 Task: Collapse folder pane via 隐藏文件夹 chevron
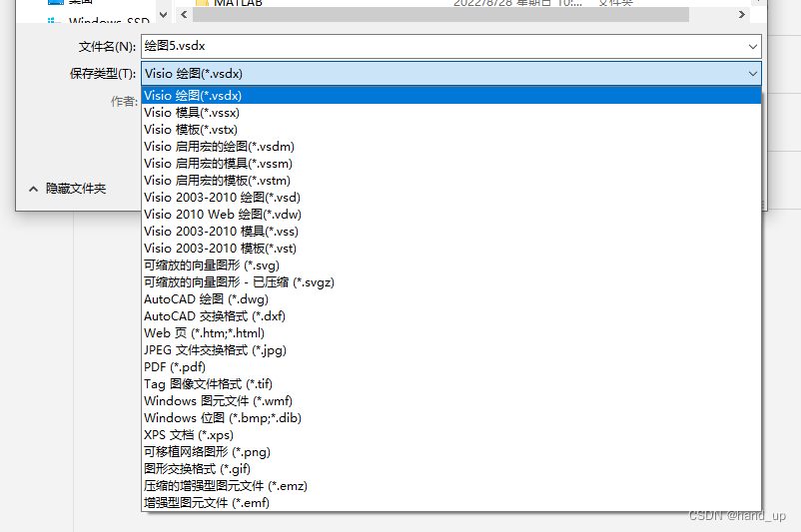click(33, 189)
